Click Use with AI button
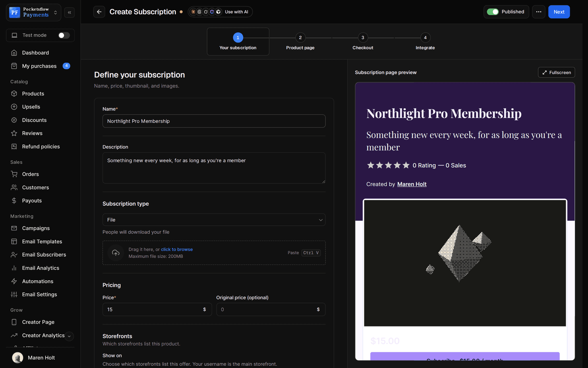 (220, 12)
